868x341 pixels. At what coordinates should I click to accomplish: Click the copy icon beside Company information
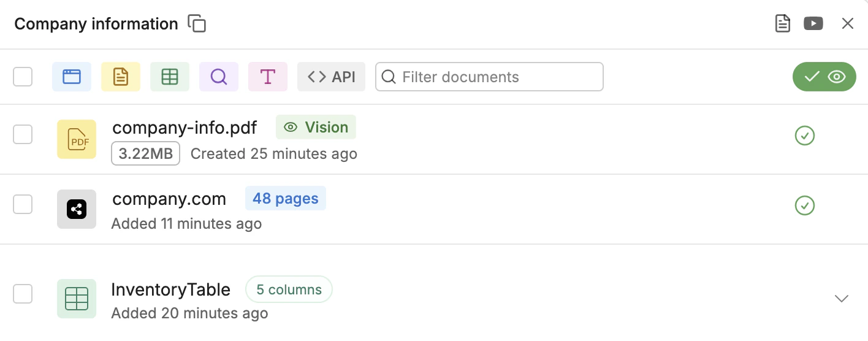point(197,24)
